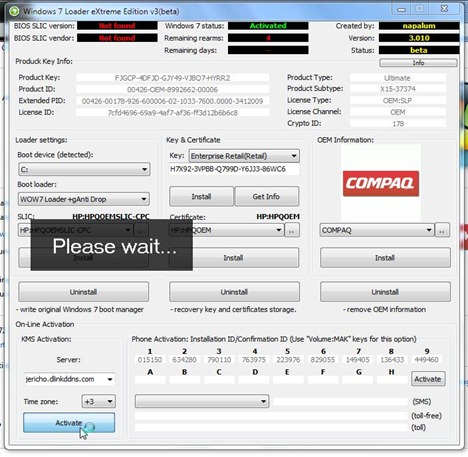Click Install button under the key field
Image resolution: width=468 pixels, height=457 pixels.
point(201,196)
